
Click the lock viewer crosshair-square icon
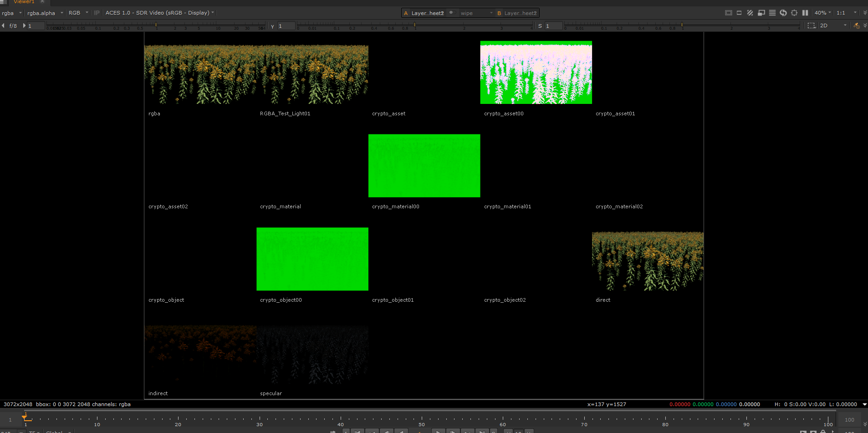[794, 13]
